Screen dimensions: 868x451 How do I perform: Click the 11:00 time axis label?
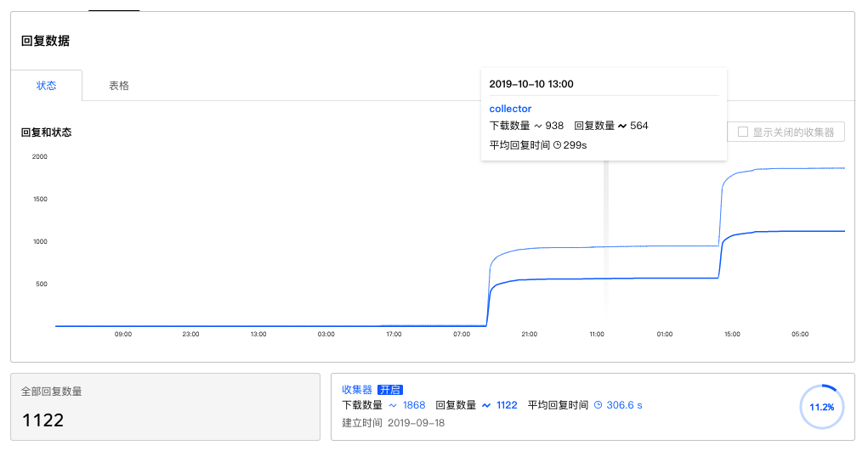[597, 335]
